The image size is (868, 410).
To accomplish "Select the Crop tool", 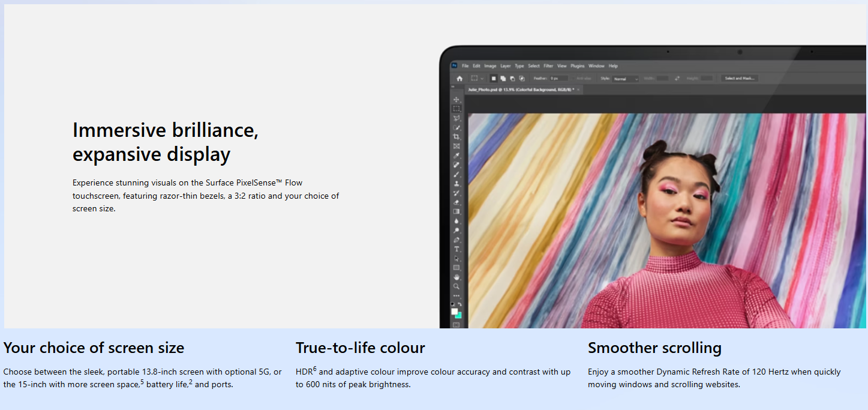I will tap(456, 137).
